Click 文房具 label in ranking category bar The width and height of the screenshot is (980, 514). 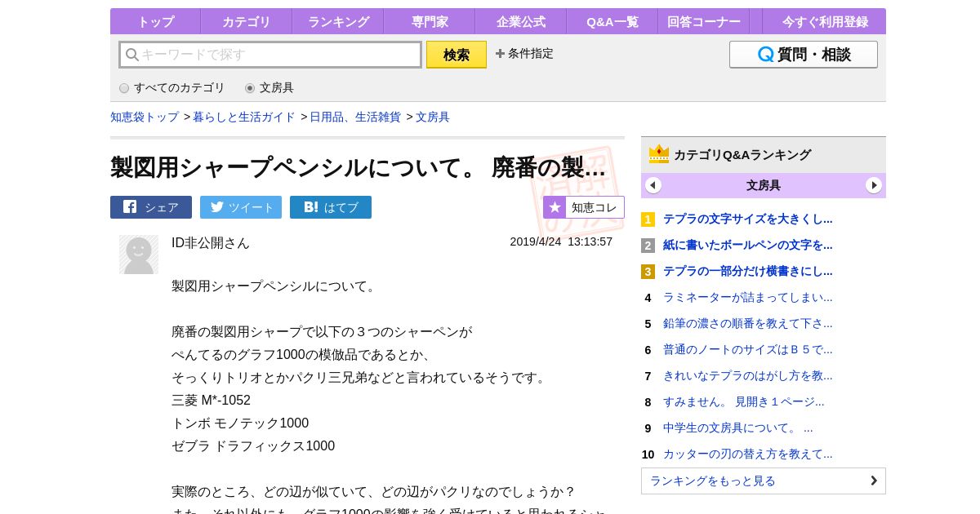pyautogui.click(x=764, y=185)
